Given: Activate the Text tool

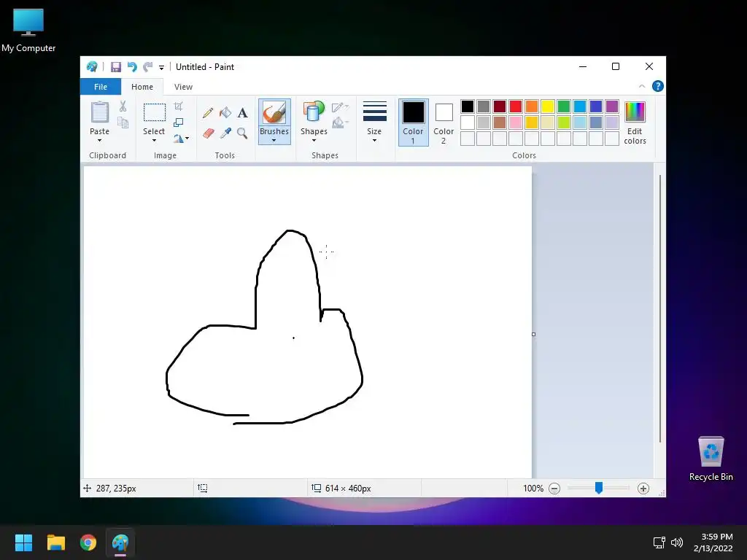Looking at the screenshot, I should point(242,113).
